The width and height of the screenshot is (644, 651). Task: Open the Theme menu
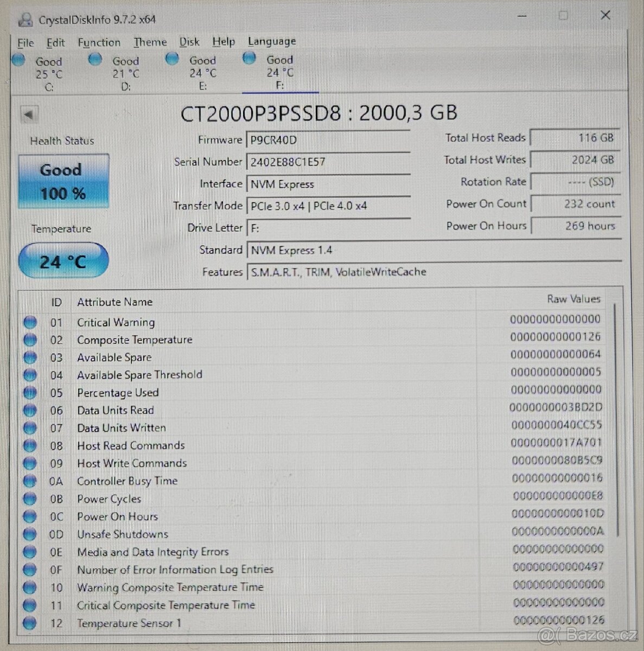150,42
